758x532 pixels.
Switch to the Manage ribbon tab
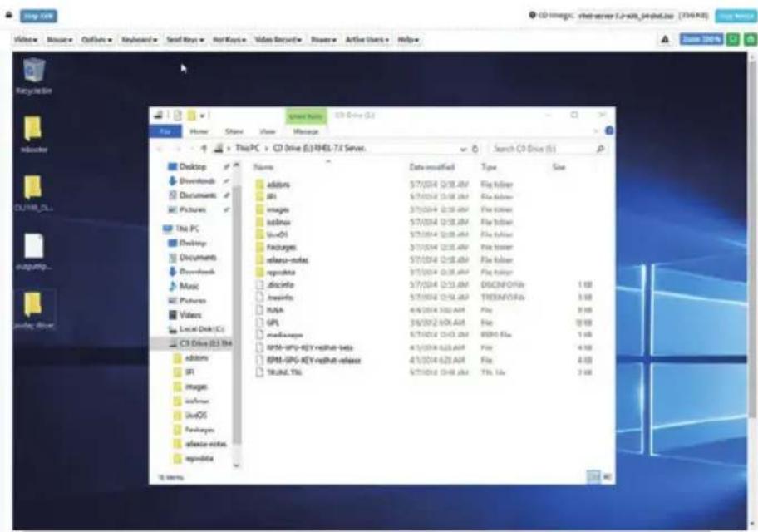[x=306, y=131]
